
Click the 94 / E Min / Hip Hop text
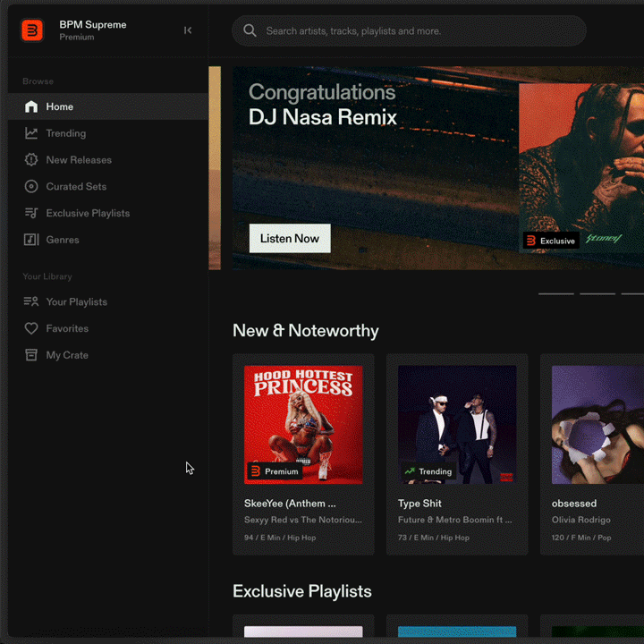[280, 538]
